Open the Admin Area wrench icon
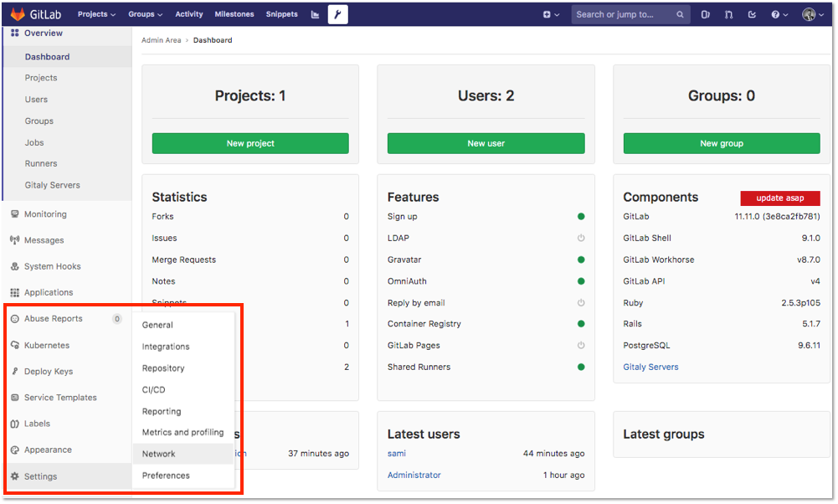 337,14
